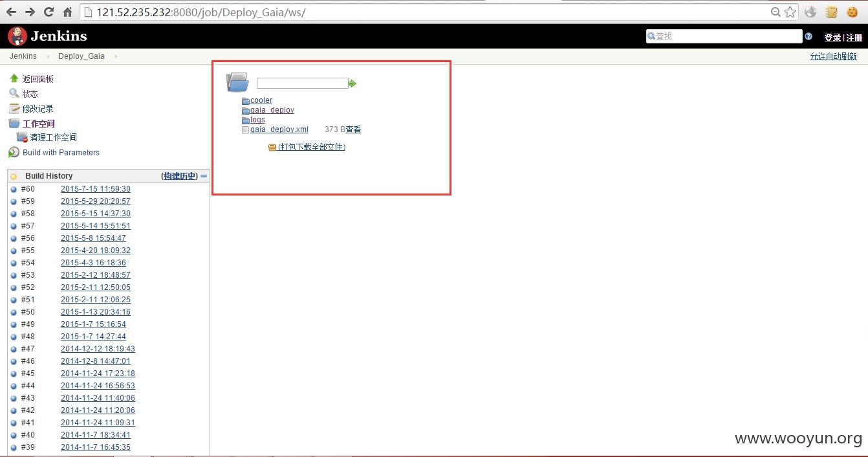Click the wipe workspace icon for 清理工作空间
868x457 pixels.
22,137
